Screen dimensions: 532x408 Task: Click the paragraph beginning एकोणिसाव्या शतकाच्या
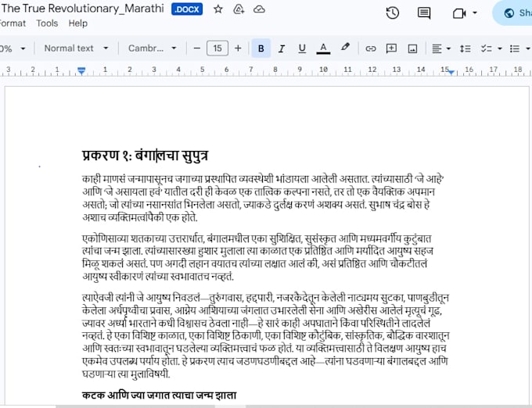tap(258, 258)
